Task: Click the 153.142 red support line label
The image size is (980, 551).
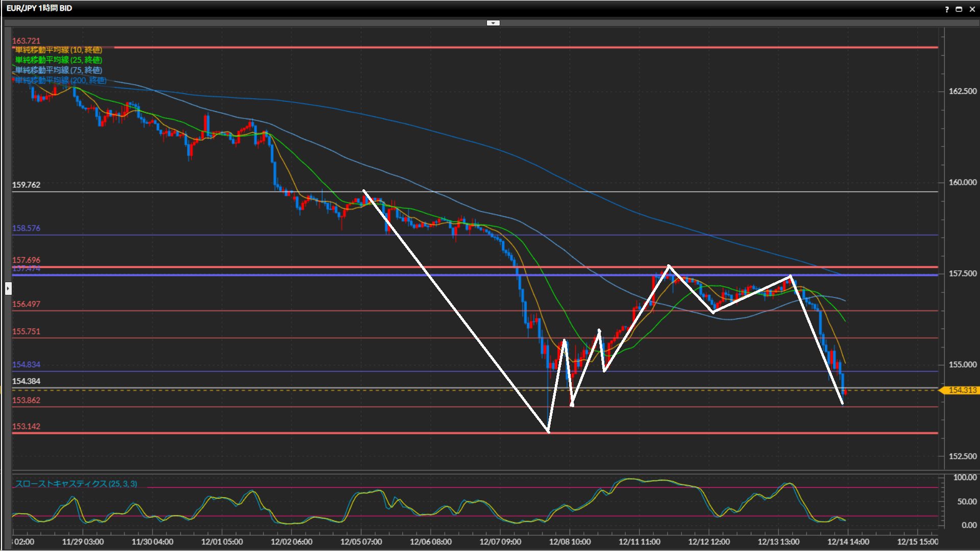Action: [x=26, y=427]
